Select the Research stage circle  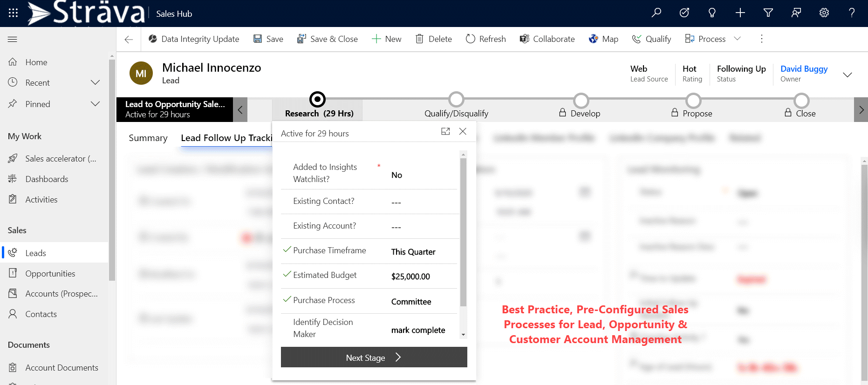tap(317, 99)
